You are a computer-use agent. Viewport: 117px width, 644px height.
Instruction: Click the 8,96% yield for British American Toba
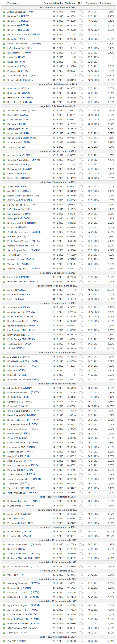(x=111, y=567)
